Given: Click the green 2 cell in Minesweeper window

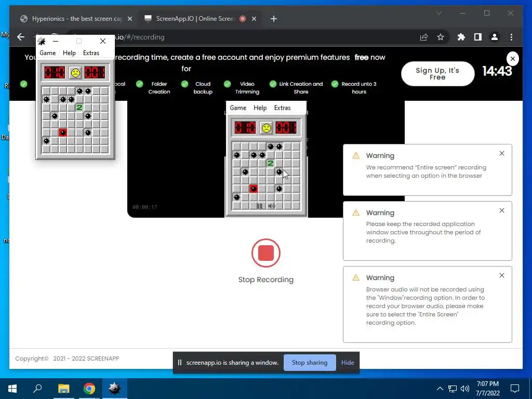Looking at the screenshot, I should (79, 108).
